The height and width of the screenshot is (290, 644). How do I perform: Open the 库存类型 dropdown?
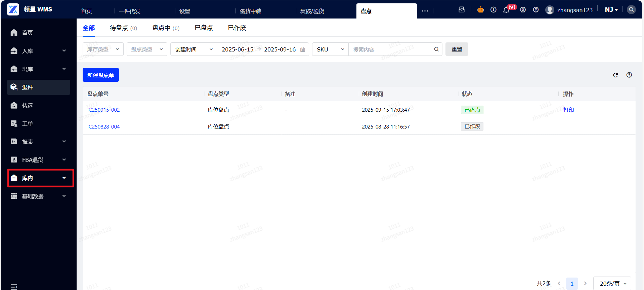[x=103, y=49]
